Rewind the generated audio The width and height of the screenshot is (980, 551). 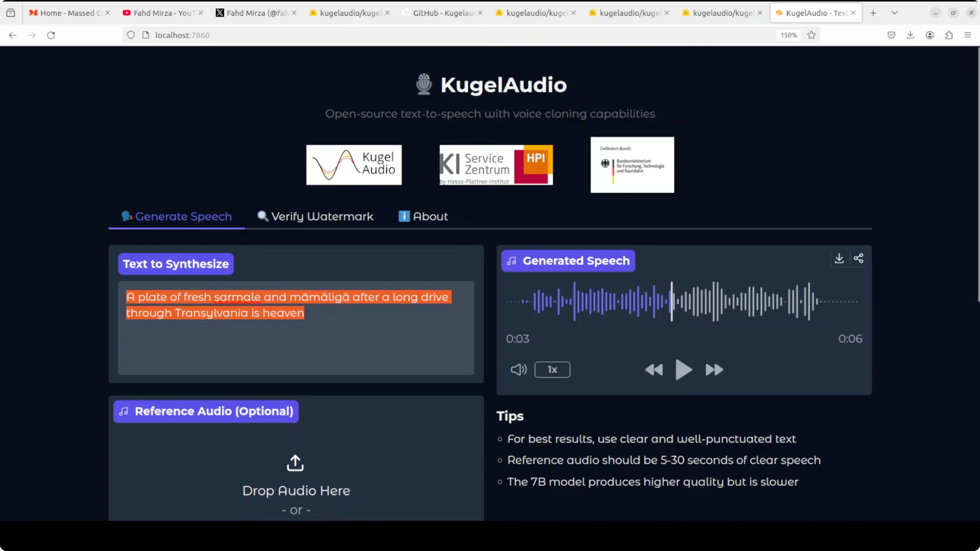pyautogui.click(x=654, y=370)
